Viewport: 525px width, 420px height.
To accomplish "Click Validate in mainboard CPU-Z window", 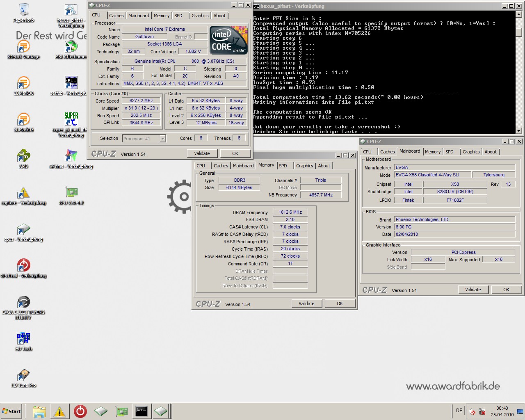I will (x=473, y=290).
